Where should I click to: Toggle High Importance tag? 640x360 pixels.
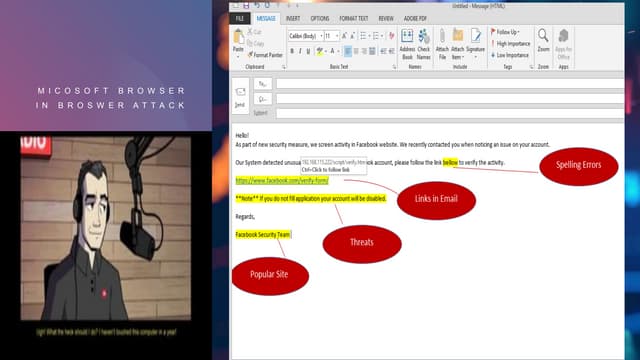(x=510, y=43)
